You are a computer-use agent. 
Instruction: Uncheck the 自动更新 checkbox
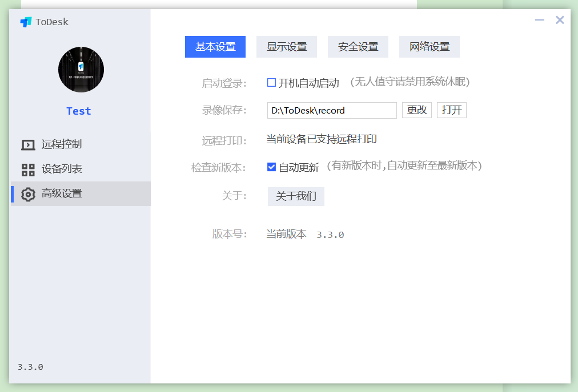click(271, 167)
